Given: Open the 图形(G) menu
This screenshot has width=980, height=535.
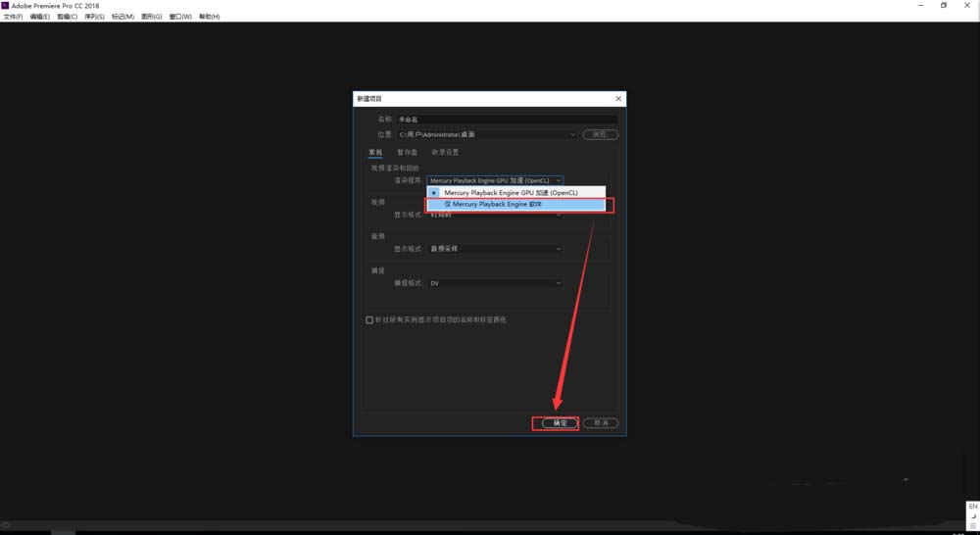Looking at the screenshot, I should point(151,17).
